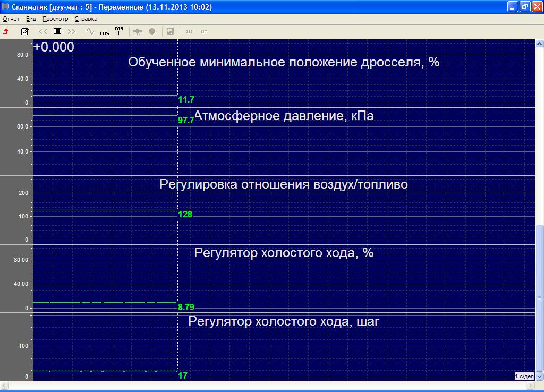Minimize the Сканматик window

(513, 6)
